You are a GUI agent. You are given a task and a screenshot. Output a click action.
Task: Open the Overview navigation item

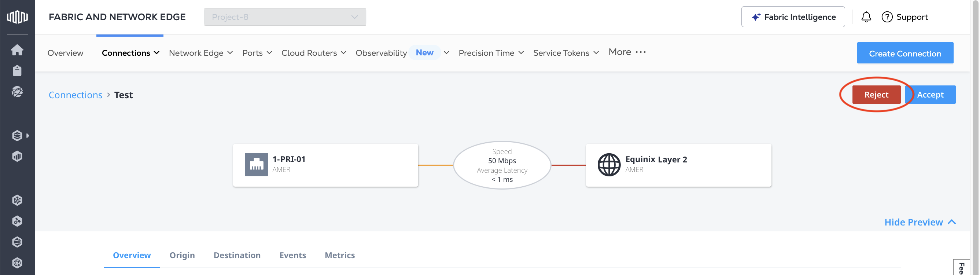tap(66, 53)
